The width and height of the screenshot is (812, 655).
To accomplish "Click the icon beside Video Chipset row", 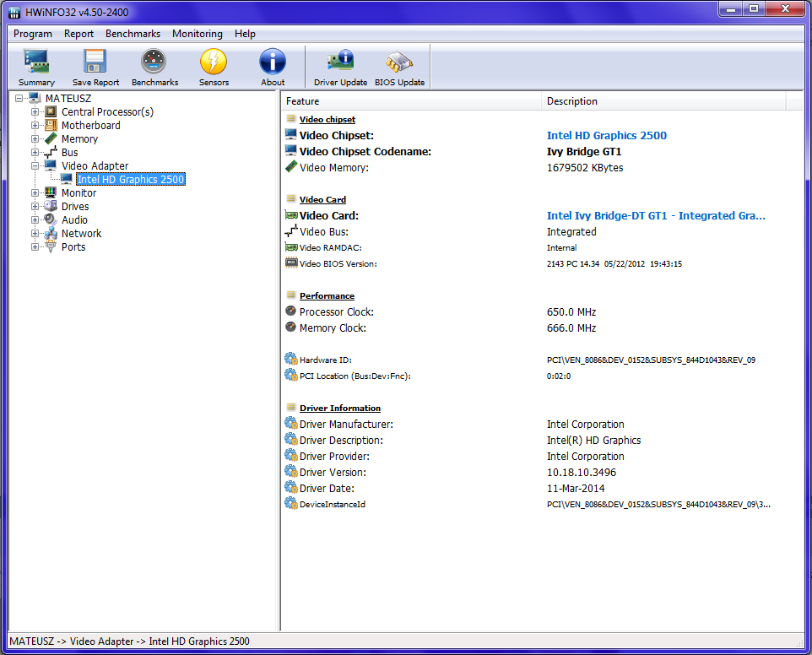I will (291, 134).
